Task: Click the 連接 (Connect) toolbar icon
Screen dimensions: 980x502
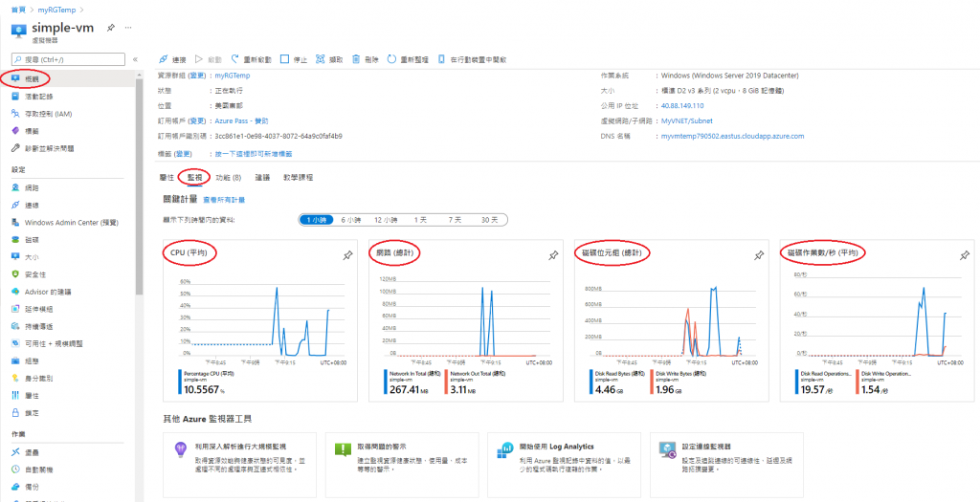Action: (163, 60)
